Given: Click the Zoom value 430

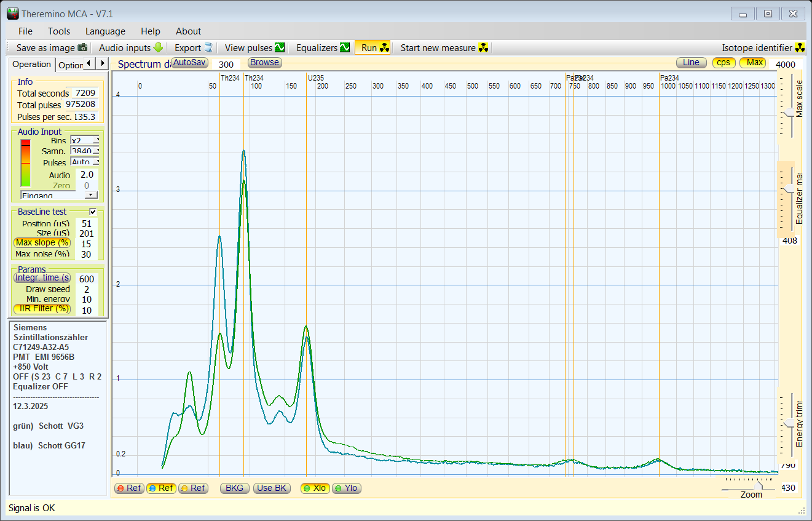Looking at the screenshot, I should pos(789,488).
